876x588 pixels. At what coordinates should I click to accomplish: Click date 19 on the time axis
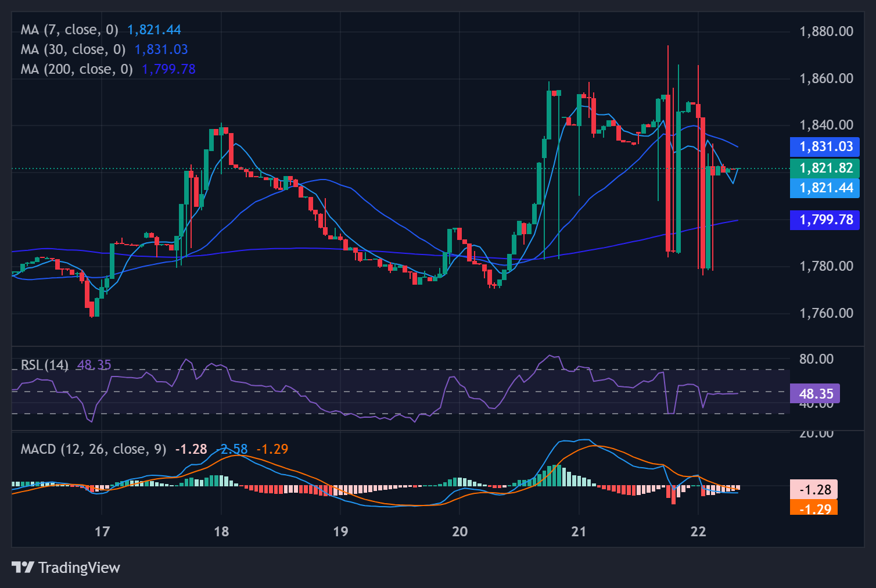point(340,532)
